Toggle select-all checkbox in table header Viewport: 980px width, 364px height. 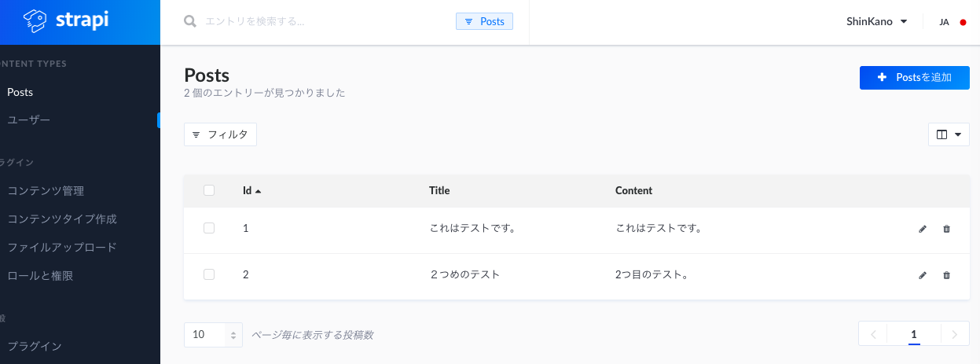coord(209,190)
